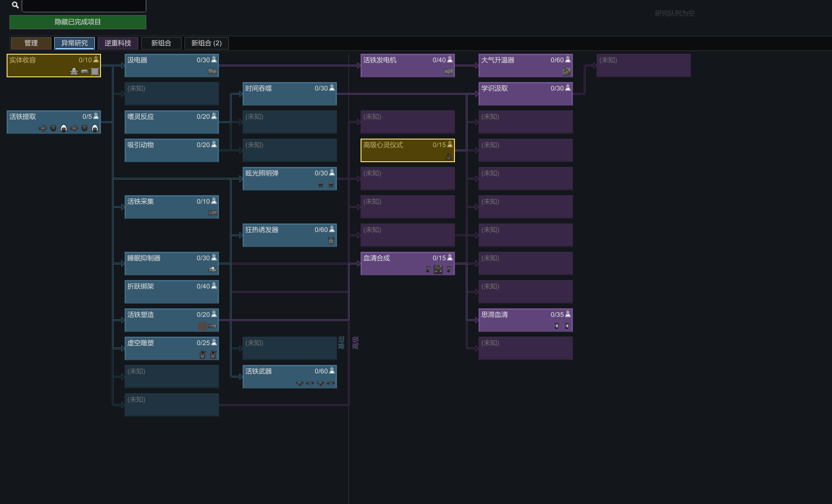
Task: Click the brown tile icon in 活铁塑造
Action: [x=202, y=326]
